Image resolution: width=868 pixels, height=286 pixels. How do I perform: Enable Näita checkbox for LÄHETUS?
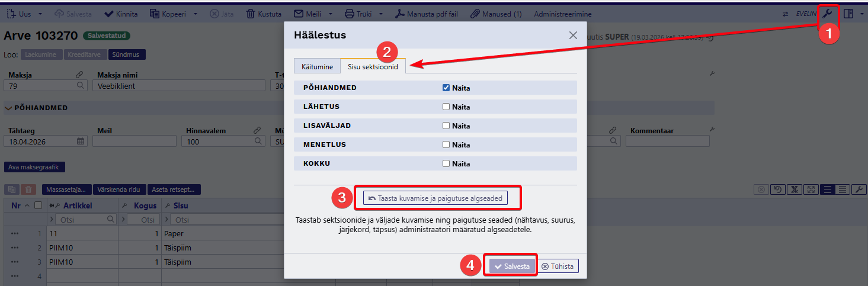click(x=446, y=107)
